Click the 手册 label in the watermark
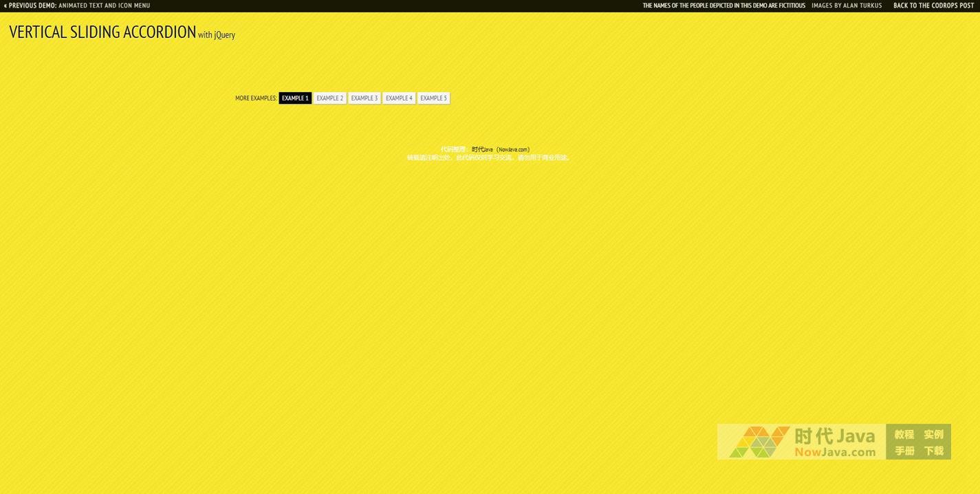980x494 pixels. point(904,451)
